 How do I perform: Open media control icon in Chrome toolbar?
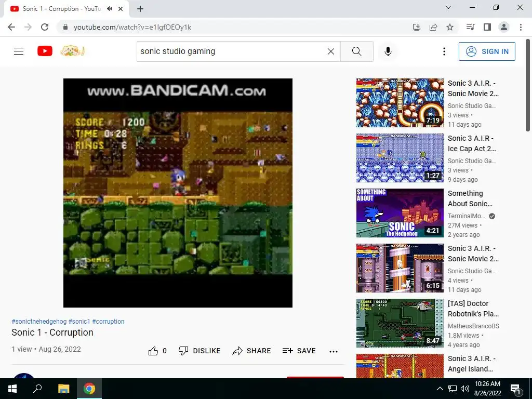pos(470,27)
